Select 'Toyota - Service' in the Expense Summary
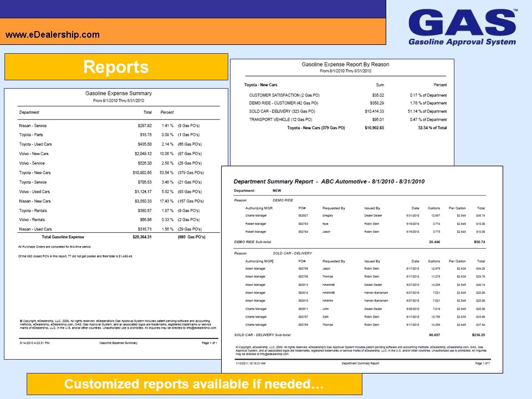 [111, 182]
